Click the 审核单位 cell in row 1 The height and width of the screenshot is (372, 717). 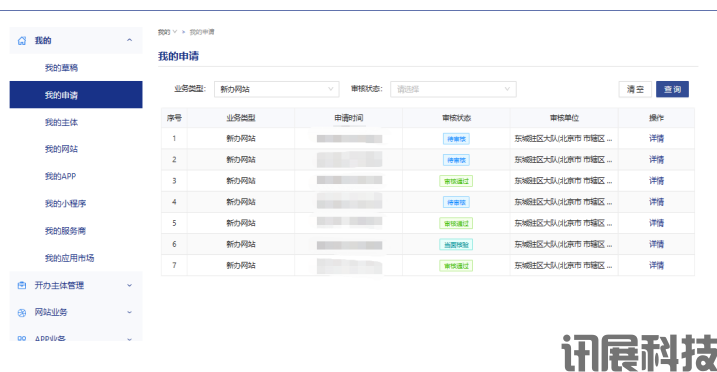pos(563,138)
